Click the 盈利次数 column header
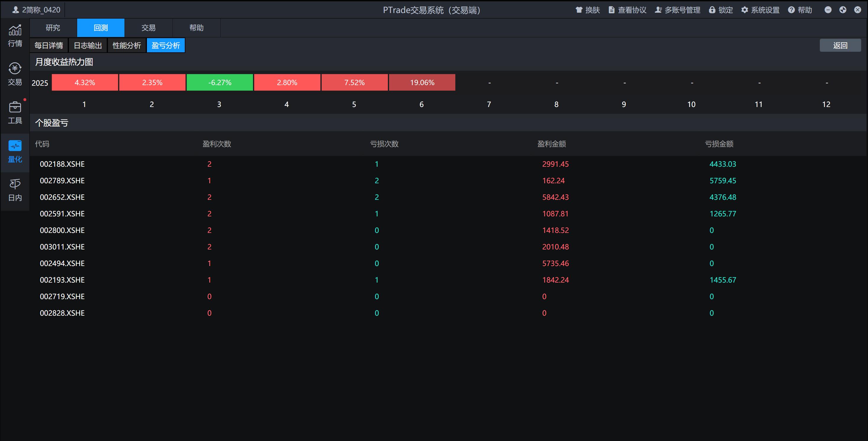Viewport: 868px width, 441px height. (217, 144)
